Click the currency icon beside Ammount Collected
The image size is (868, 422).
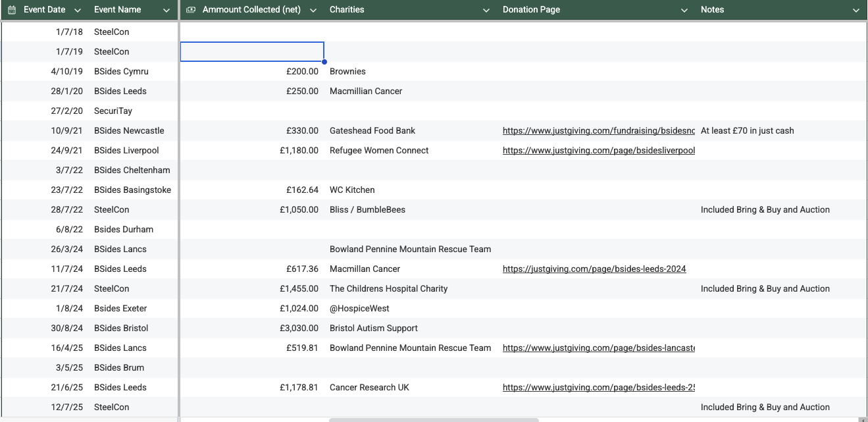pos(191,10)
